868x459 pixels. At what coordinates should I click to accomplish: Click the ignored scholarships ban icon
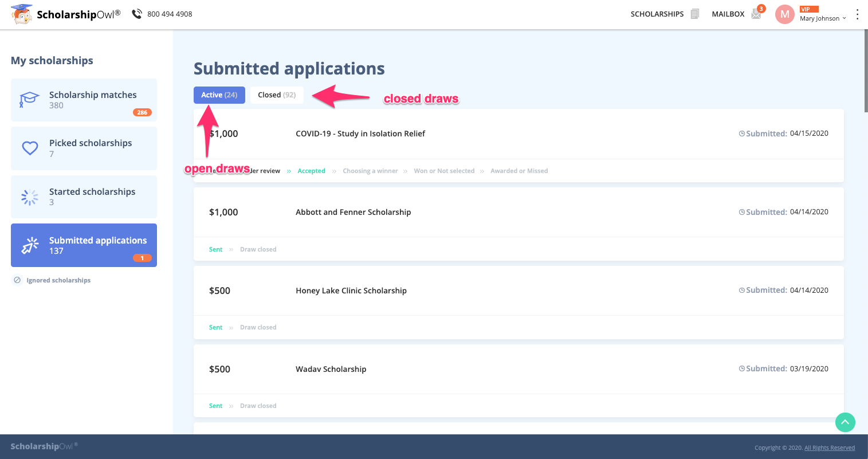coord(17,280)
